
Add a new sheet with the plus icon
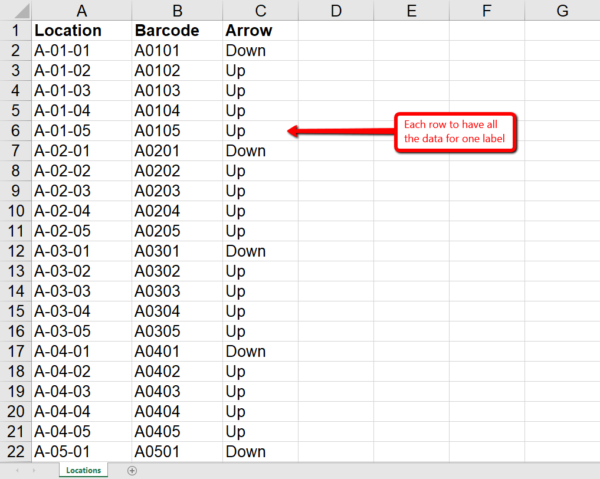(132, 470)
